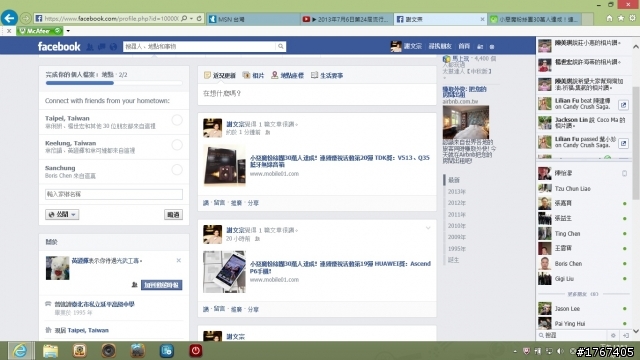The height and width of the screenshot is (360, 640).
Task: Jump to 2012 in the timeline navigator
Action: pyautogui.click(x=457, y=203)
